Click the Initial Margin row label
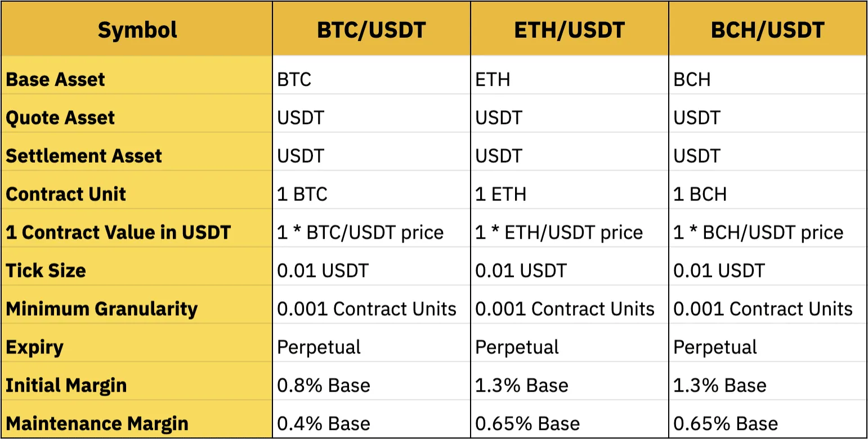This screenshot has width=868, height=439. pyautogui.click(x=66, y=386)
